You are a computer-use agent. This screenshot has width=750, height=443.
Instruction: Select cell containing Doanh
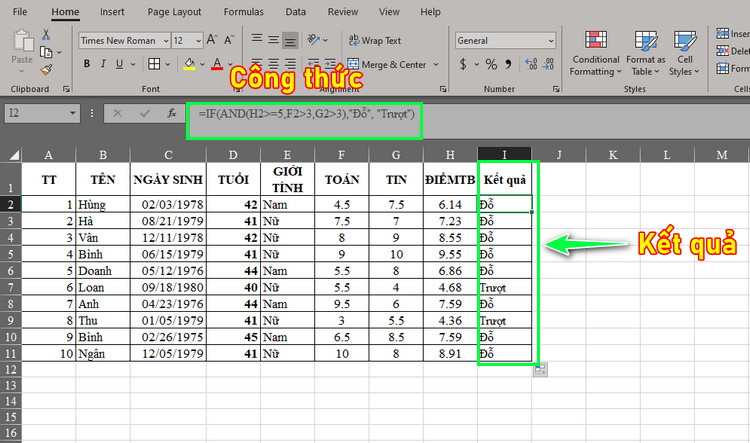(103, 271)
